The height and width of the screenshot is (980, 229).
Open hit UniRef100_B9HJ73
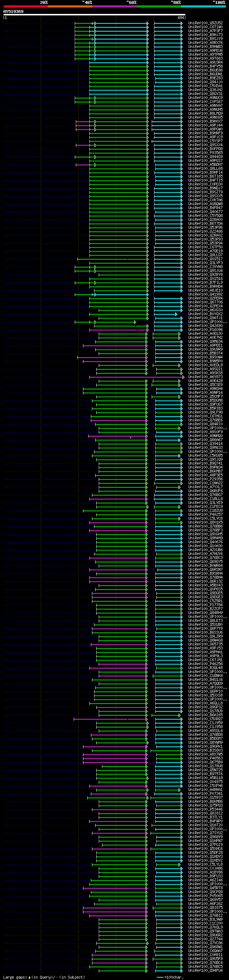pyautogui.click(x=205, y=35)
